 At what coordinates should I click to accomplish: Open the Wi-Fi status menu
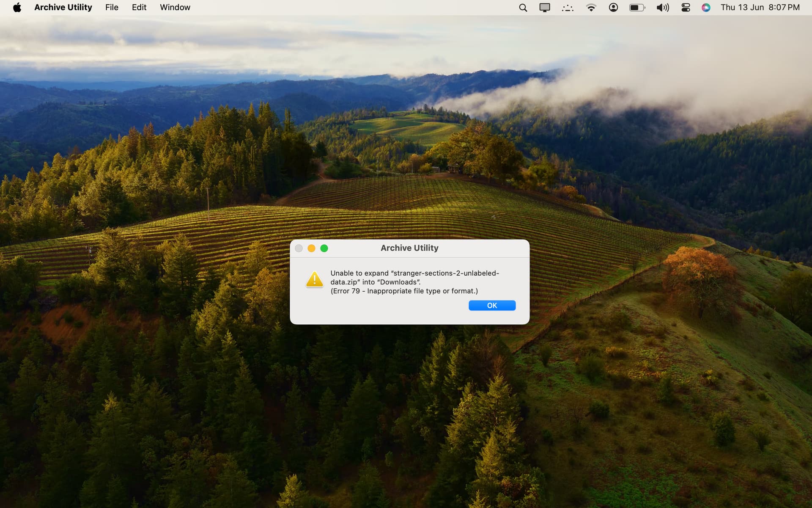coord(591,8)
